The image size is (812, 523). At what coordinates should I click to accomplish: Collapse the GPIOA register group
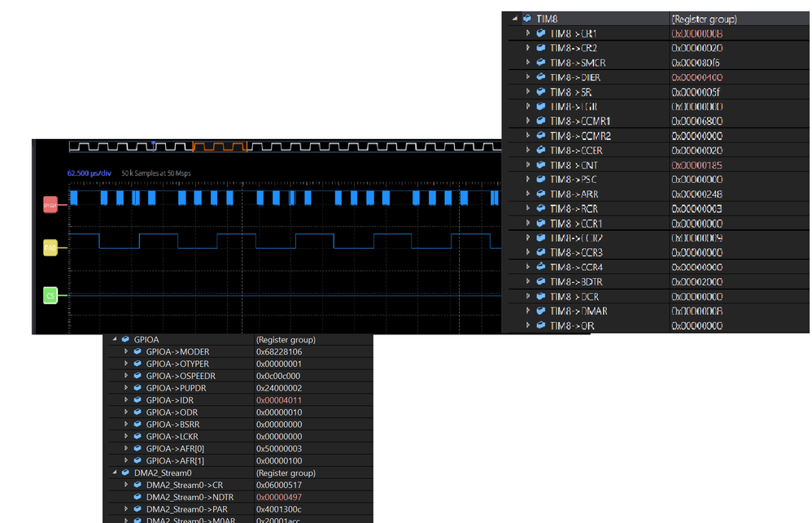(115, 339)
